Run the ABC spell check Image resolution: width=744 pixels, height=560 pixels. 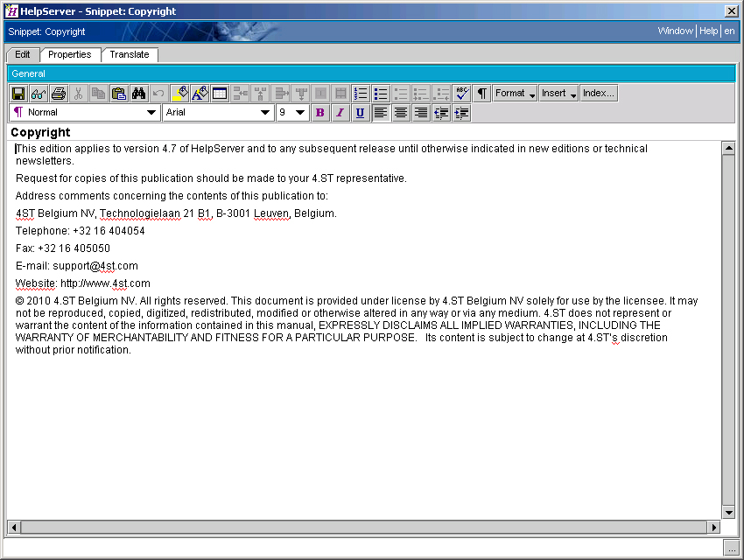coord(461,94)
